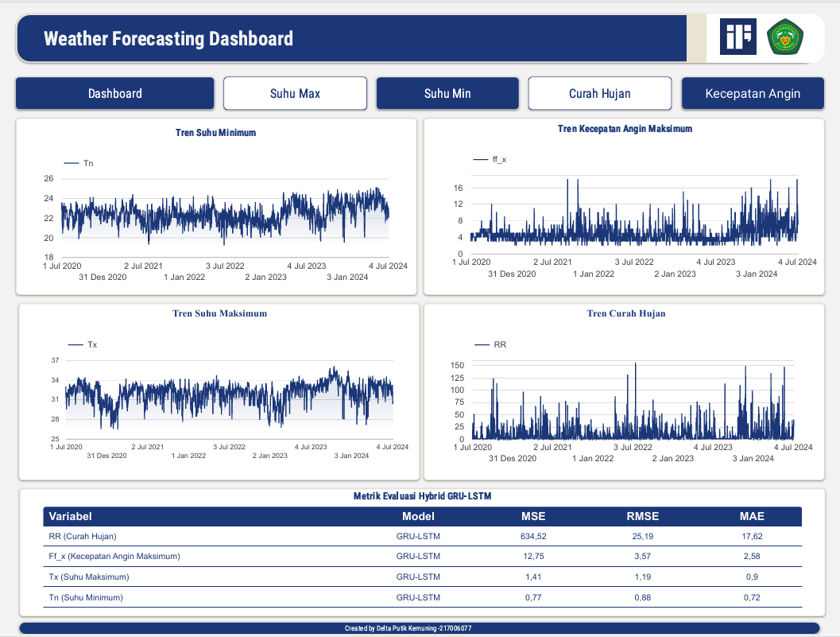Image resolution: width=840 pixels, height=637 pixels.
Task: Open the Dashboard tab
Action: click(115, 94)
